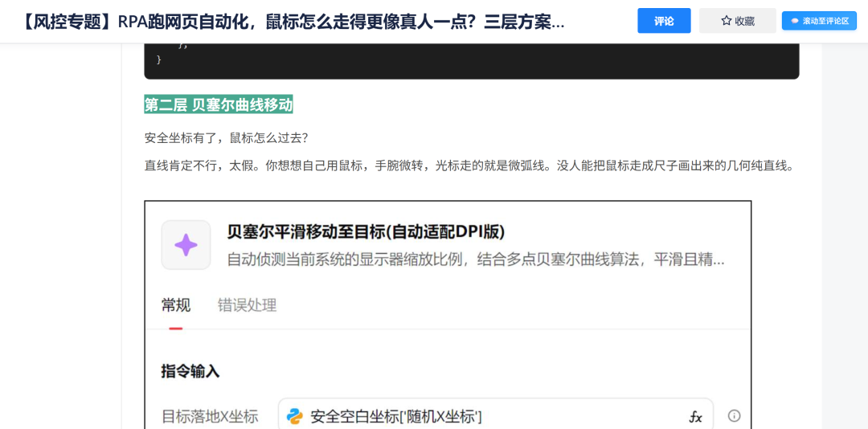Image resolution: width=868 pixels, height=429 pixels.
Task: Click the 指令输入 section heading
Action: [190, 371]
